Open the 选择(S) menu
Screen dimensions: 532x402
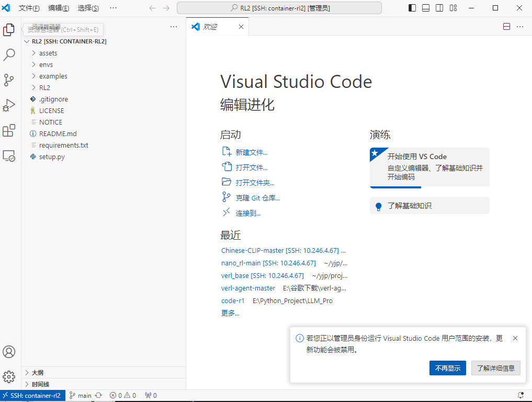pyautogui.click(x=88, y=8)
